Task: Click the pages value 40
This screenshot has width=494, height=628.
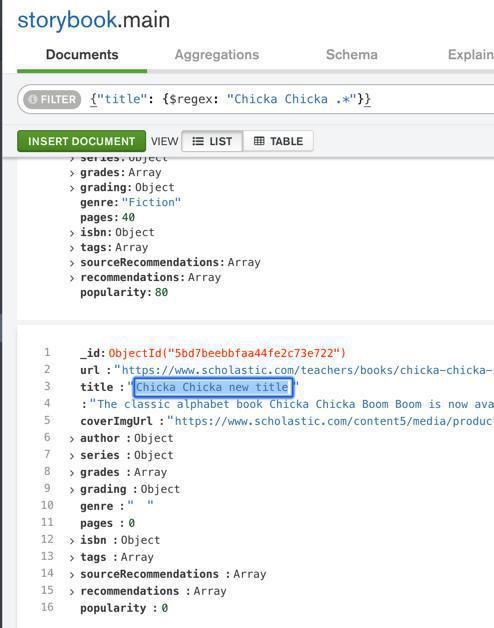Action: tap(128, 217)
